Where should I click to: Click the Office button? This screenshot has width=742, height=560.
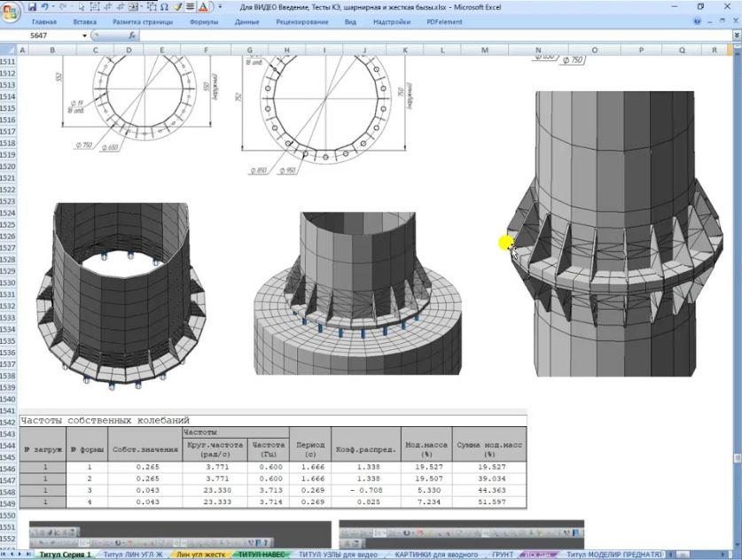[10, 11]
